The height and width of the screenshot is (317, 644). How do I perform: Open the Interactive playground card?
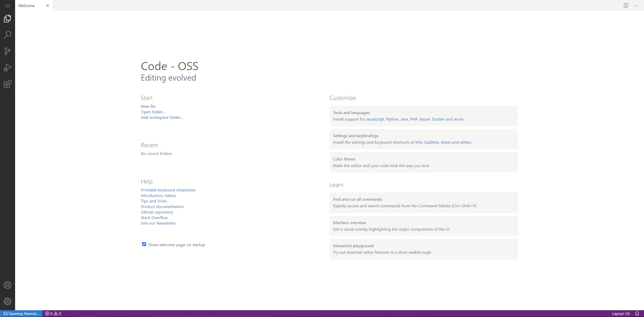pos(424,249)
